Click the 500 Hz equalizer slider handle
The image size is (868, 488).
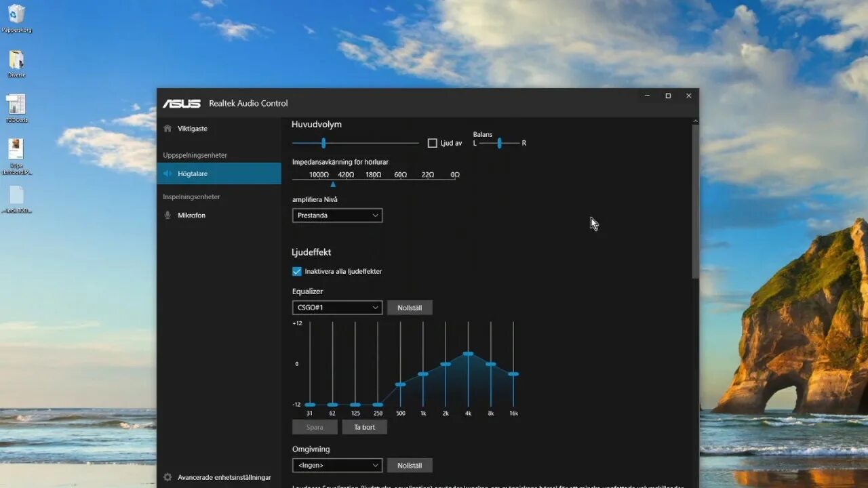pyautogui.click(x=400, y=384)
